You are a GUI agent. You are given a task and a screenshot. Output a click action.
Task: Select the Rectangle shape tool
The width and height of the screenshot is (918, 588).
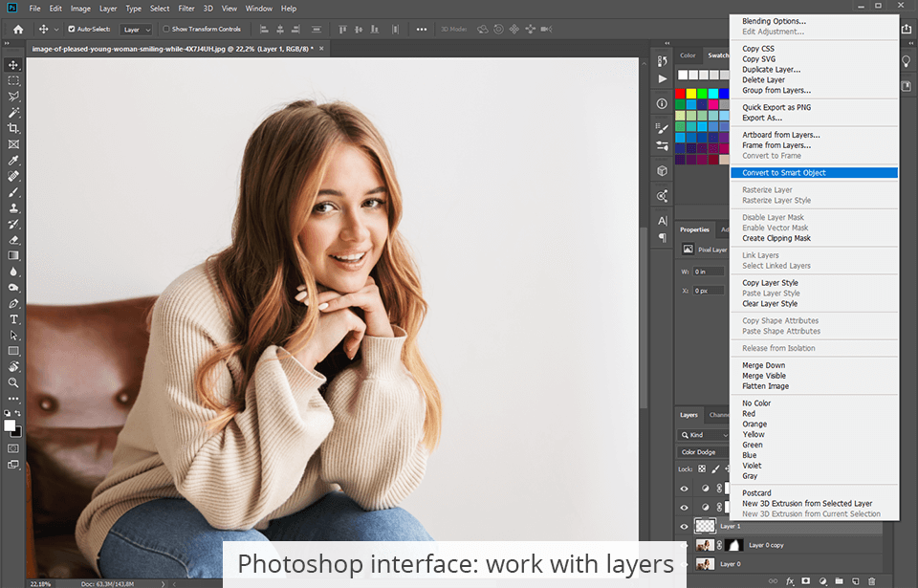[13, 351]
